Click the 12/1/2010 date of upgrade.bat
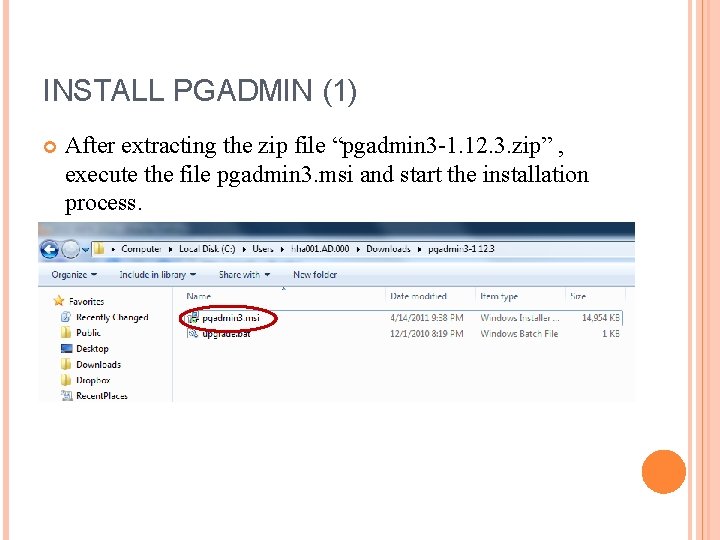This screenshot has width=720, height=540. coord(427,334)
